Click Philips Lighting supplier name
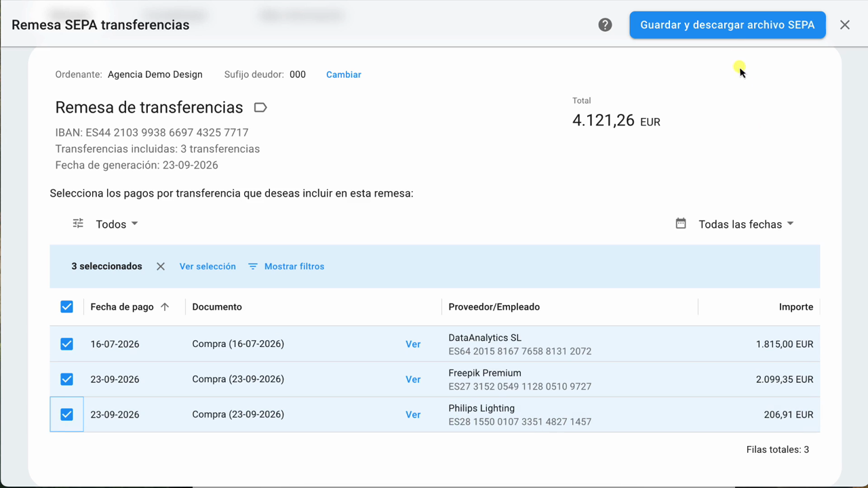The height and width of the screenshot is (488, 868). pos(481,408)
